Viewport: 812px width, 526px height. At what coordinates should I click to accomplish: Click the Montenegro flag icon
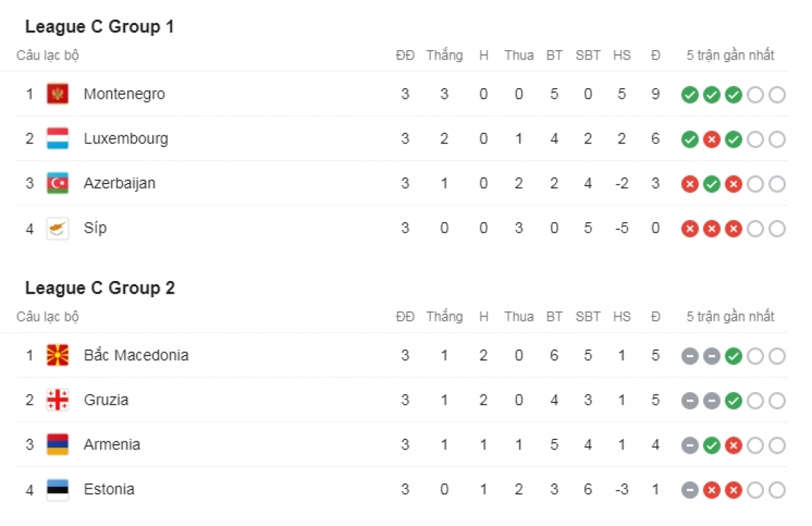tap(58, 94)
